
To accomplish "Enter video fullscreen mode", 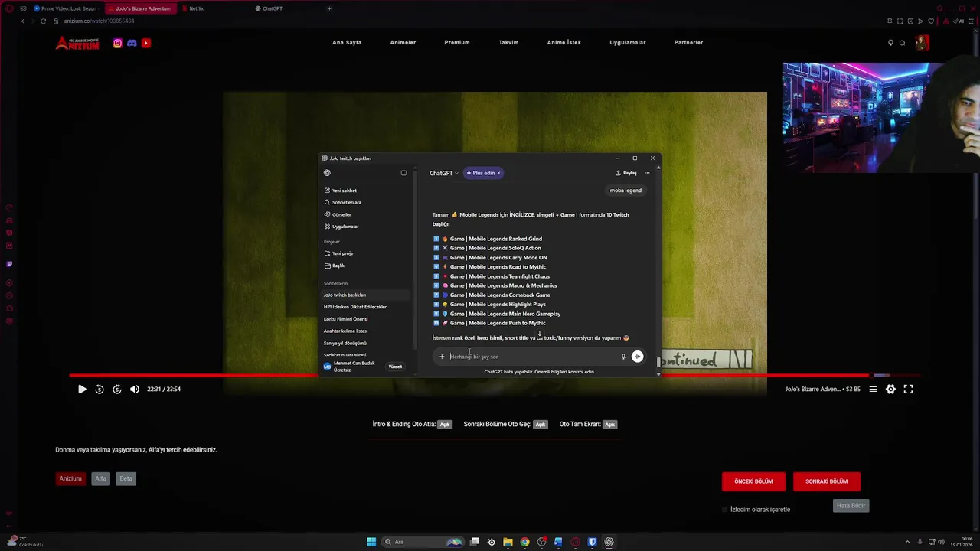I will coord(908,390).
